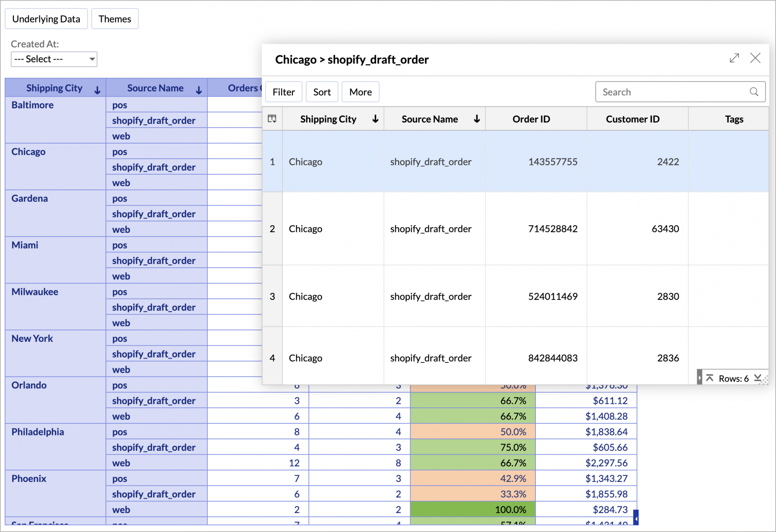Image resolution: width=776 pixels, height=532 pixels.
Task: Click the Shipping City sort arrow in the popup
Action: [x=375, y=119]
